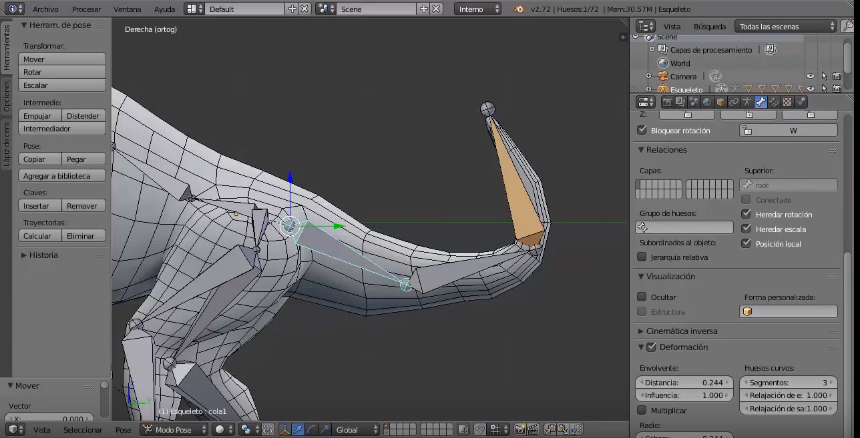The width and height of the screenshot is (860, 438).
Task: Toggle the Bloquear rotación checkbox
Action: 642,130
